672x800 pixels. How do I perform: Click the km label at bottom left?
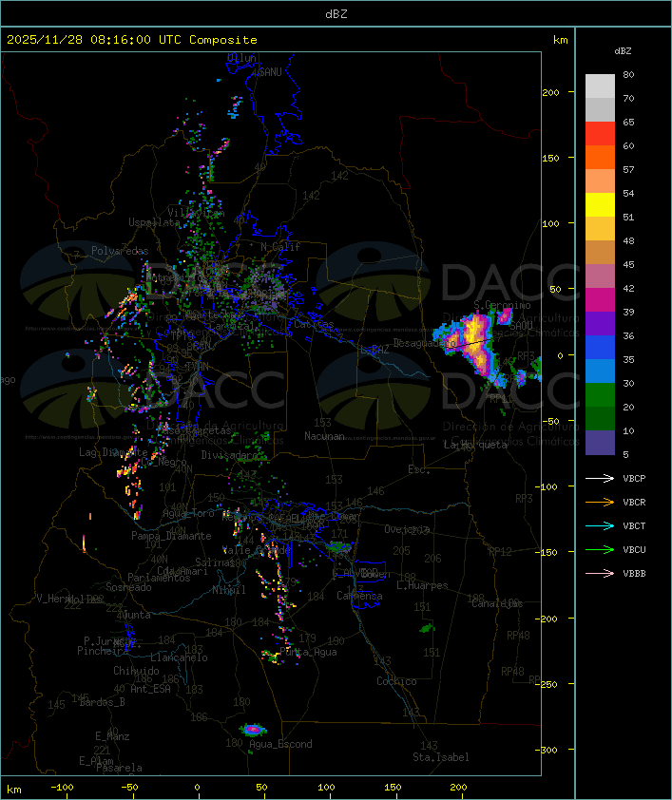(x=13, y=790)
